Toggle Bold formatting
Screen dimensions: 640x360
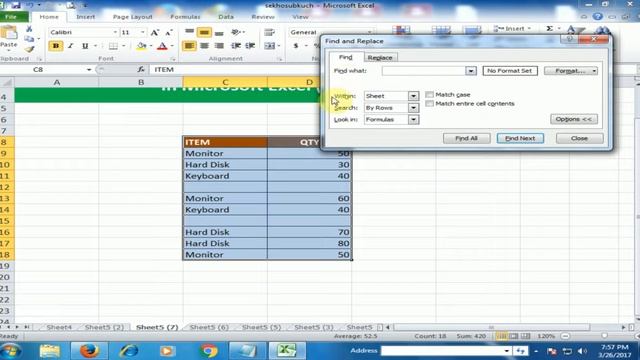coord(56,46)
